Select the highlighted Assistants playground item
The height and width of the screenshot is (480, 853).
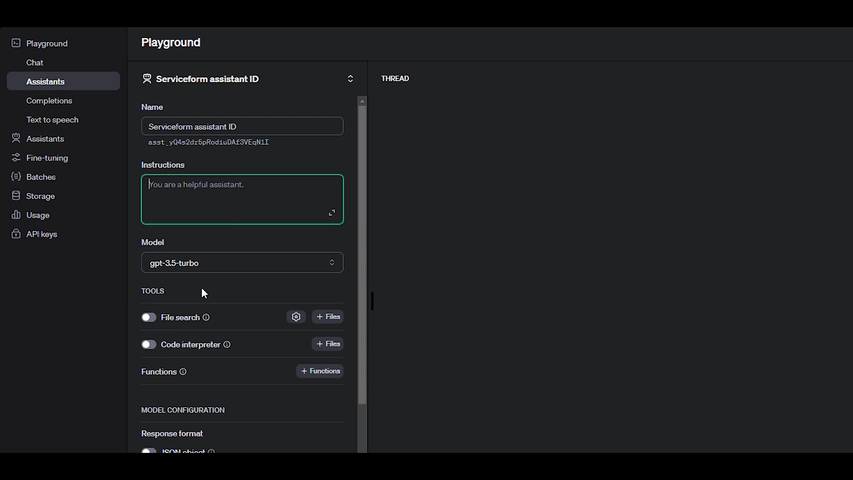point(63,81)
